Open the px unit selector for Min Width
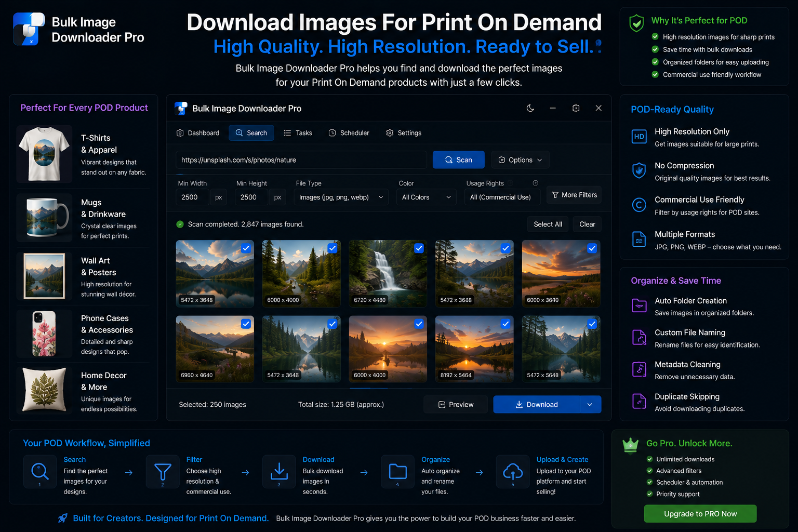The image size is (798, 532). (x=219, y=197)
